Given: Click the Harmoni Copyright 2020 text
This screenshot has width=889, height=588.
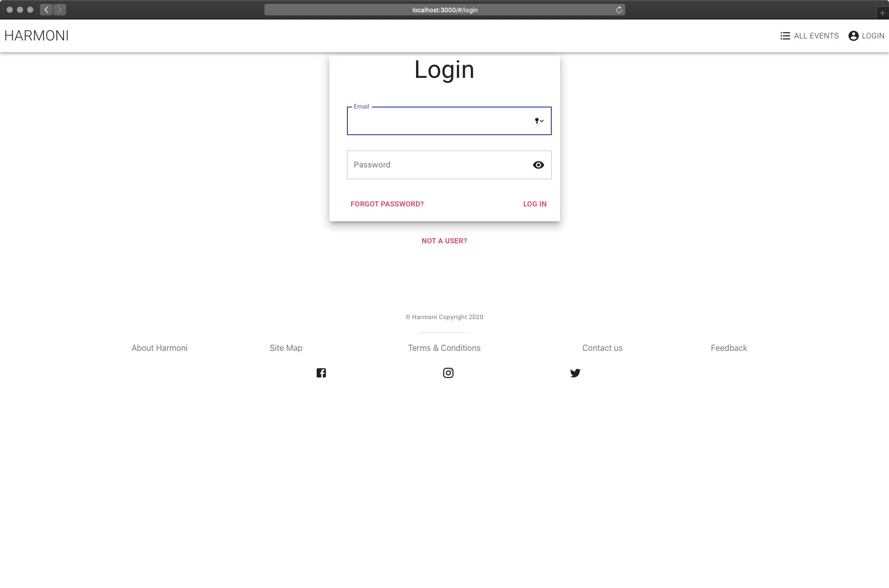Looking at the screenshot, I should click(x=444, y=317).
